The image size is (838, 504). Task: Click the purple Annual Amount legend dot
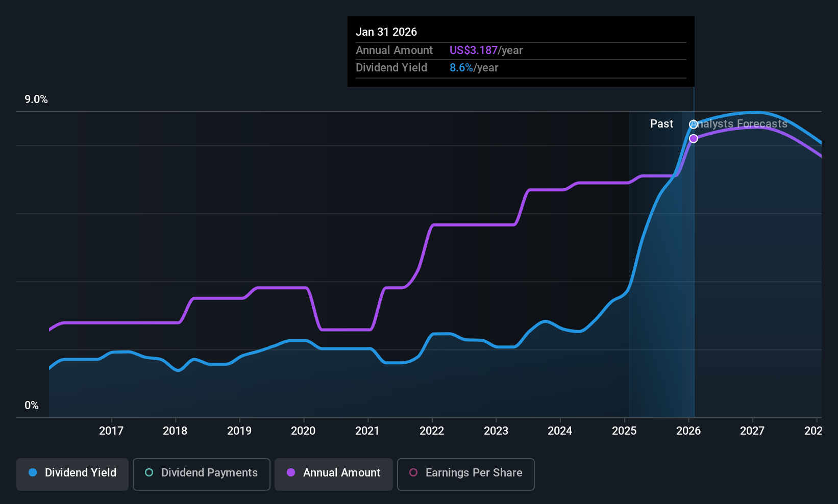[x=291, y=473]
